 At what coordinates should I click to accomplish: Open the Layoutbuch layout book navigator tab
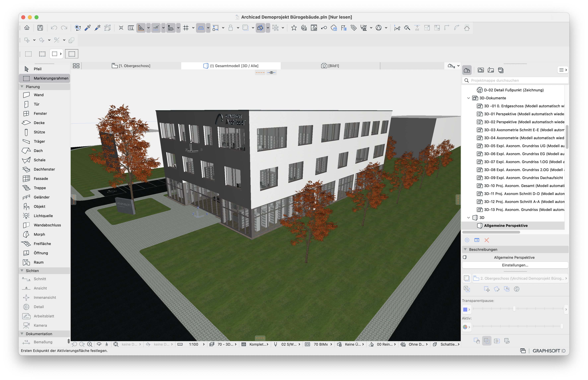point(491,70)
